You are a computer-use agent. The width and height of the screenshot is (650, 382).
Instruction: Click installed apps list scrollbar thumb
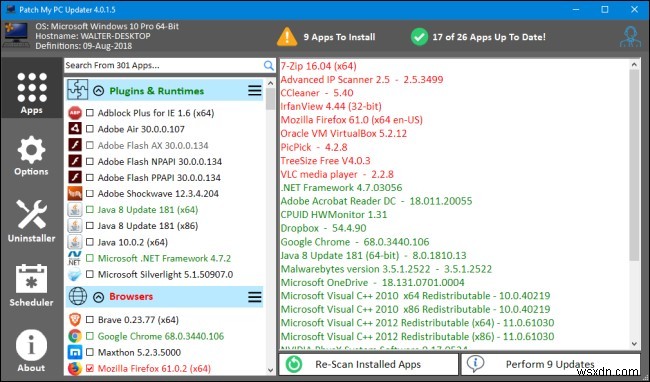tap(634, 165)
